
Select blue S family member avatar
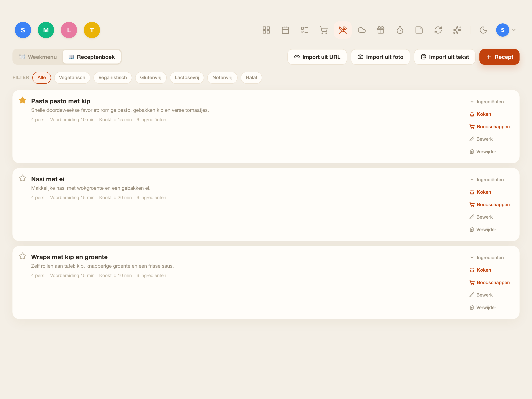(23, 30)
